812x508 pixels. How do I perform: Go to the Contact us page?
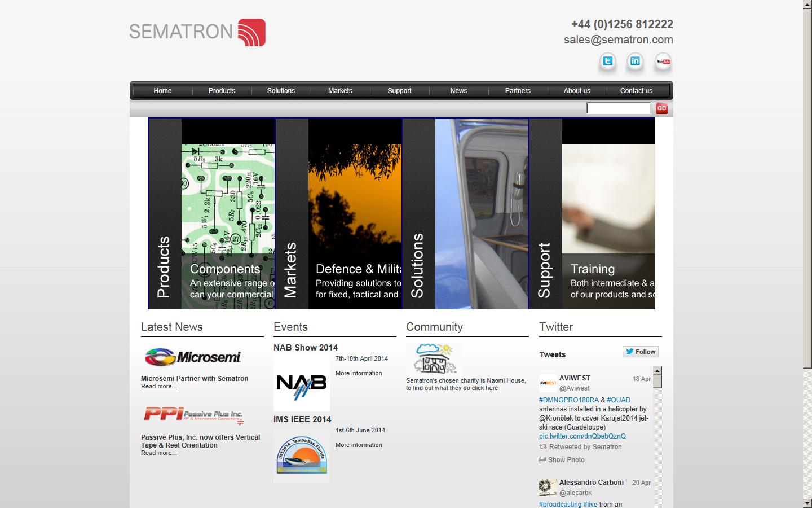pyautogui.click(x=636, y=90)
